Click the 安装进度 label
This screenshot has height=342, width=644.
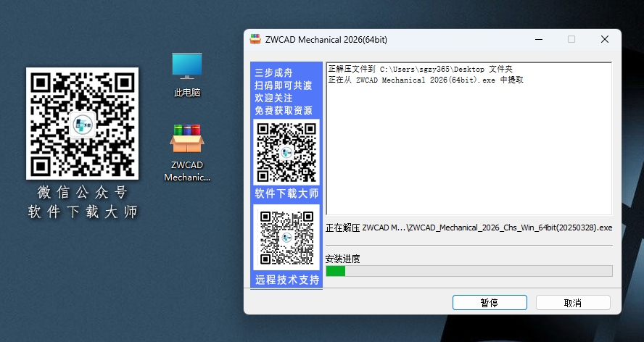[x=342, y=259]
